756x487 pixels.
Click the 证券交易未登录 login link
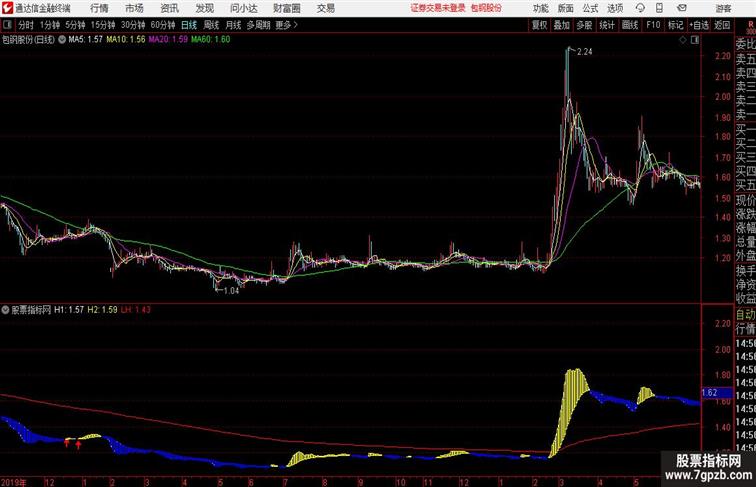pyautogui.click(x=438, y=8)
